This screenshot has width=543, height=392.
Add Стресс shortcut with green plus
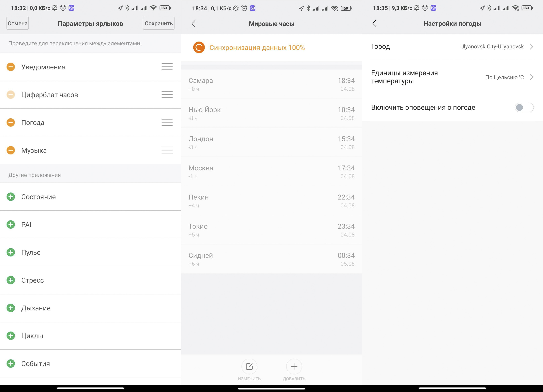coord(11,280)
